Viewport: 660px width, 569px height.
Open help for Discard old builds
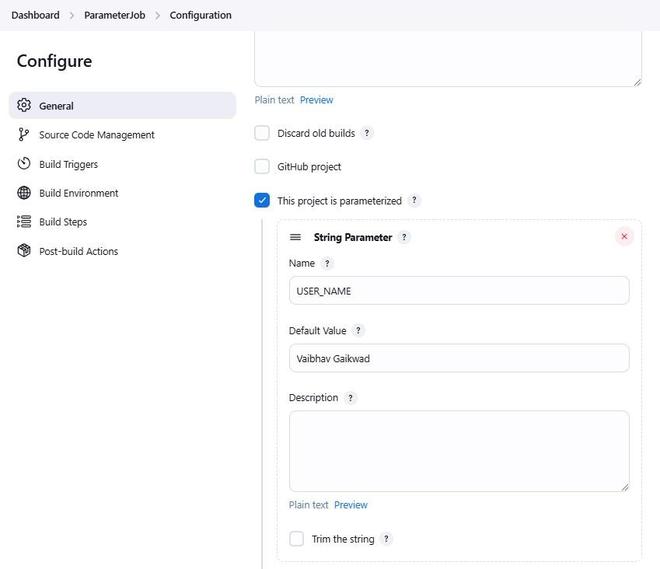(367, 133)
